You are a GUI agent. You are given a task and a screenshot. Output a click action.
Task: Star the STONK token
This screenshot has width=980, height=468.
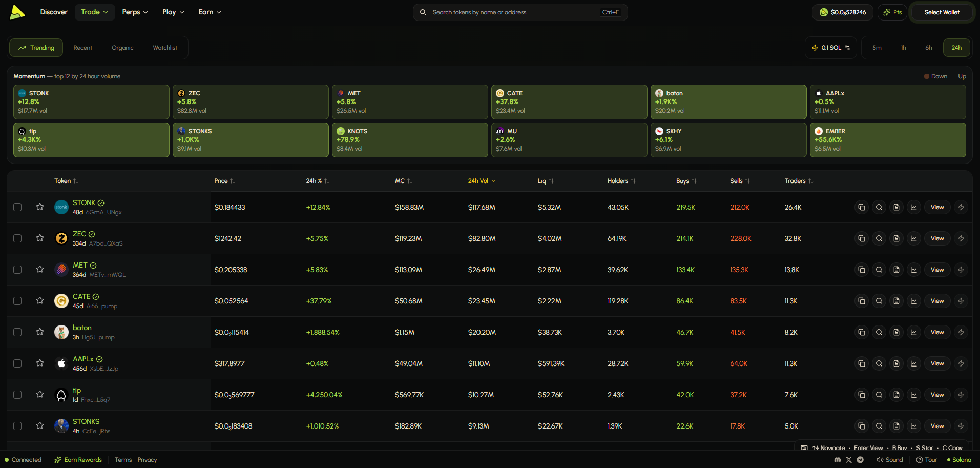click(40, 207)
